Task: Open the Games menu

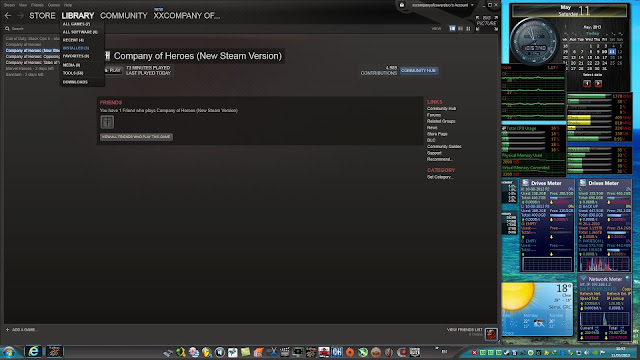Action: point(54,5)
